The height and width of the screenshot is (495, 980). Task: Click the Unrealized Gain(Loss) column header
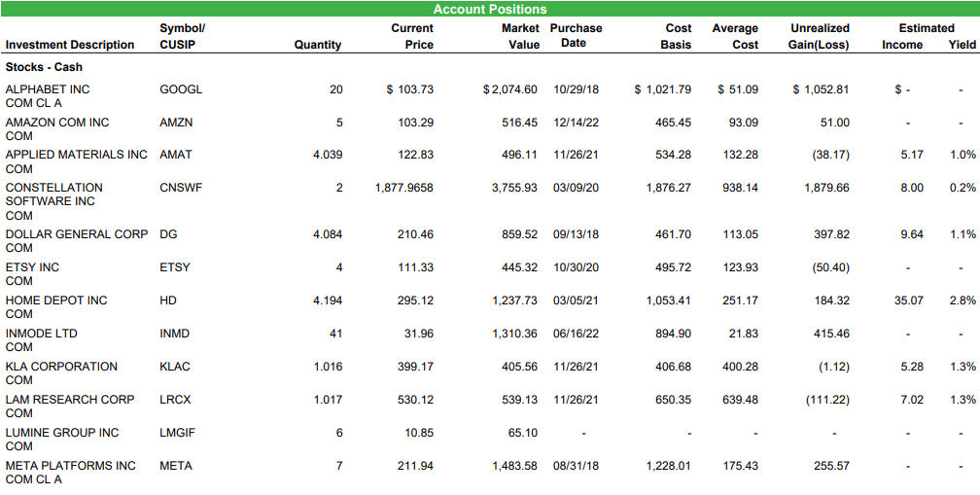click(820, 37)
